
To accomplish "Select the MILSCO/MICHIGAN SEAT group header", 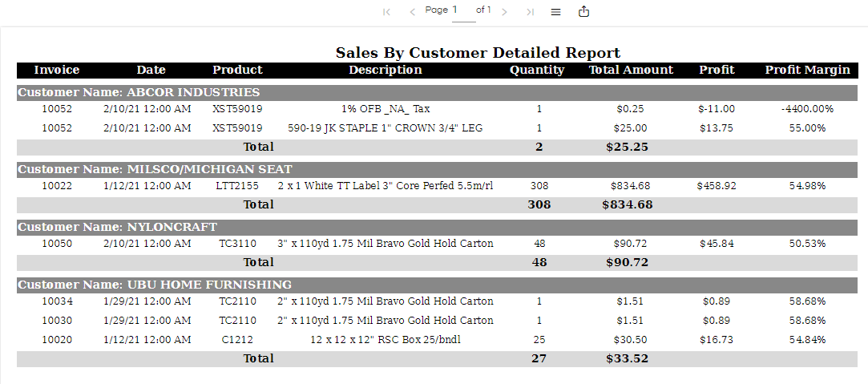I will tap(155, 169).
